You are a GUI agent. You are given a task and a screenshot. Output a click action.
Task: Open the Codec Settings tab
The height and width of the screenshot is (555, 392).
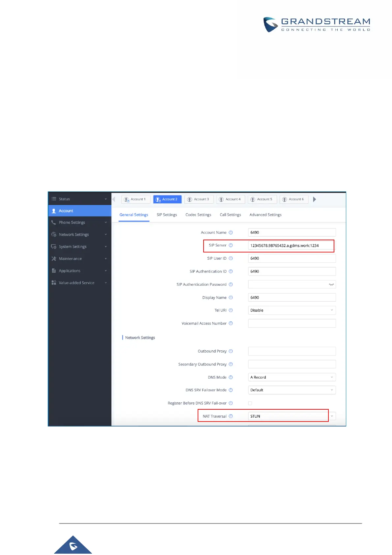point(198,215)
